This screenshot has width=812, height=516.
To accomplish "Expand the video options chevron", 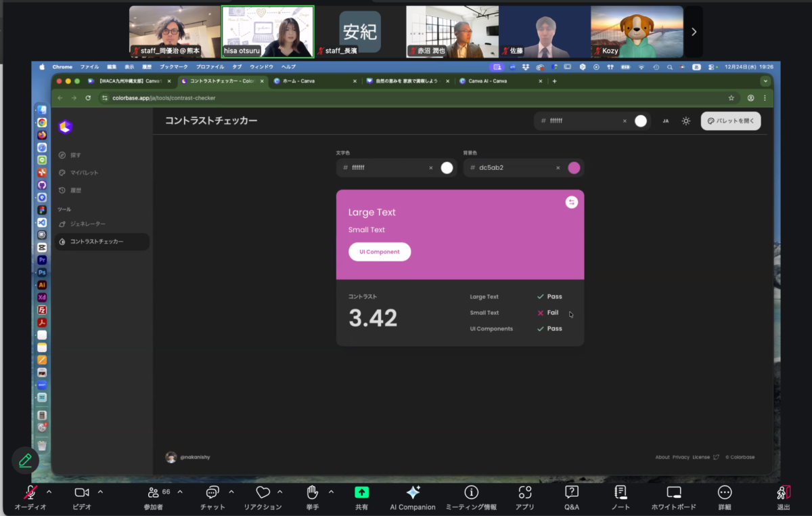I will [x=101, y=492].
